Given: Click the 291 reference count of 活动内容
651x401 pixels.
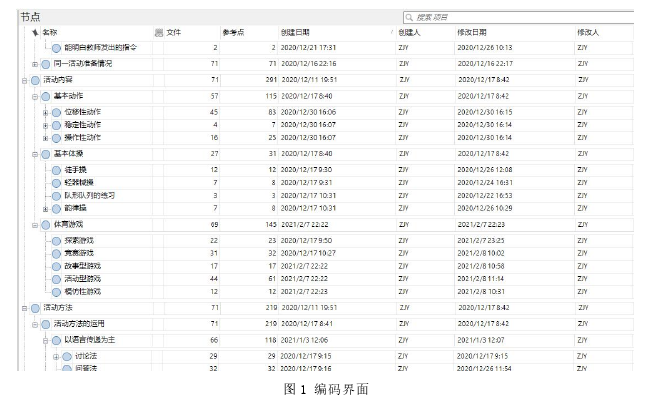Looking at the screenshot, I should point(271,80).
